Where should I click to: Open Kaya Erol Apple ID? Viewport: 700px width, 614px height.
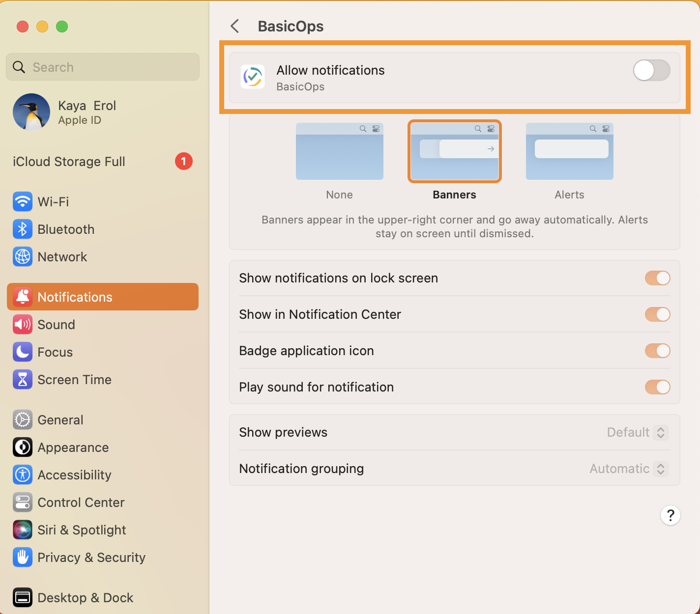103,112
